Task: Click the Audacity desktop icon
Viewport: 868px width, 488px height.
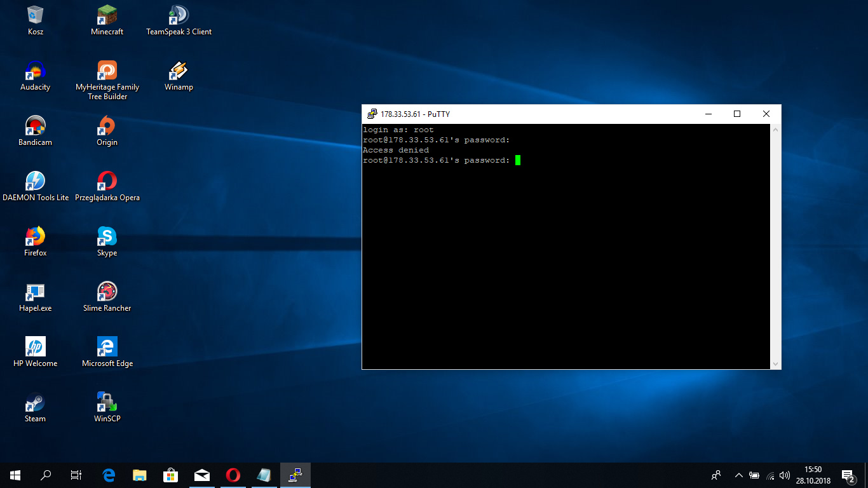Action: 35,71
